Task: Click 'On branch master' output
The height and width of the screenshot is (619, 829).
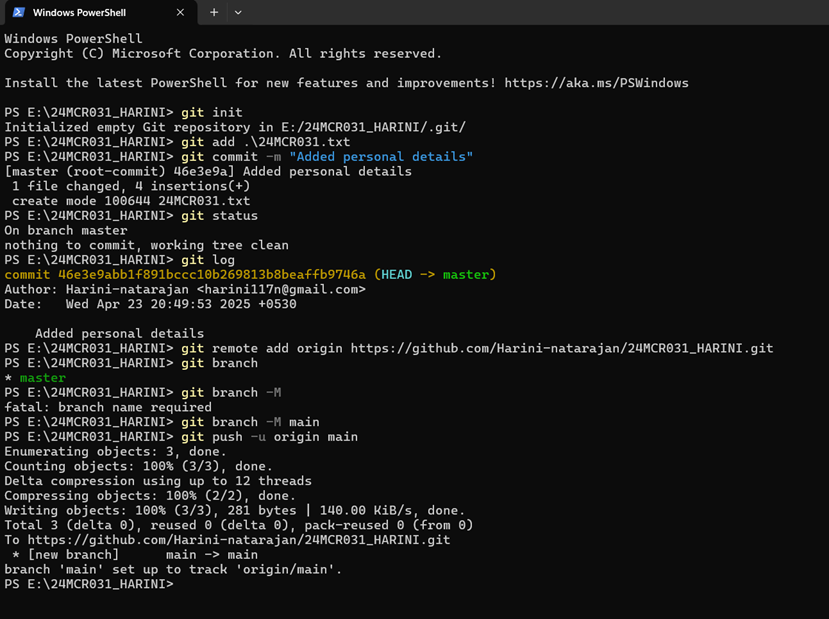Action: 66,231
